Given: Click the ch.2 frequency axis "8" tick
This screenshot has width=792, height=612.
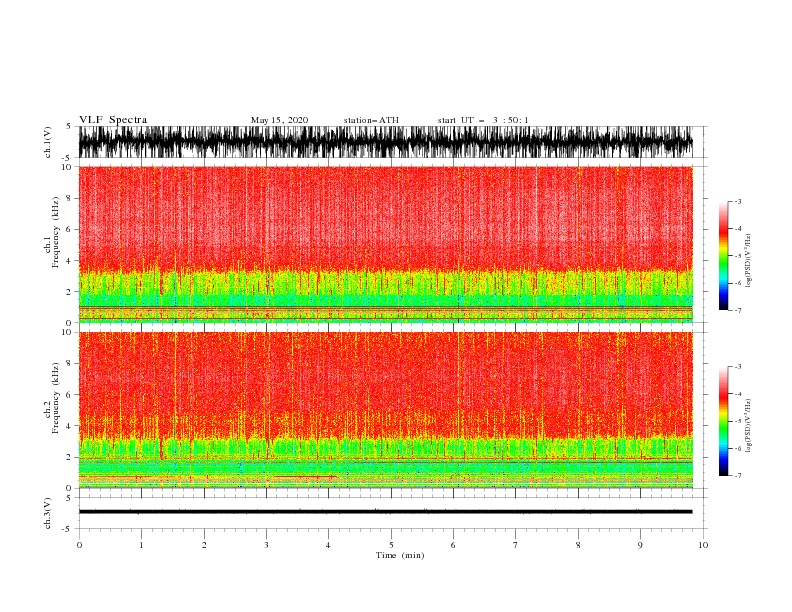Looking at the screenshot, I should point(69,364).
